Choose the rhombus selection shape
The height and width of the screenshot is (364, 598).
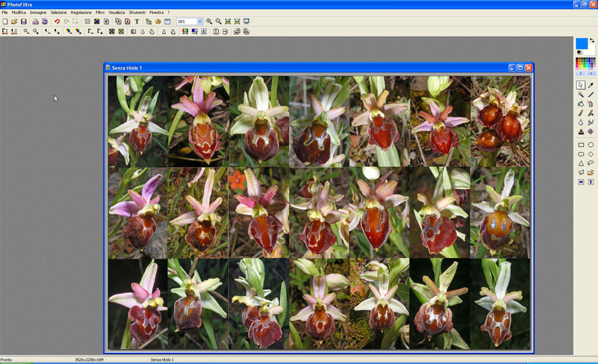point(590,154)
